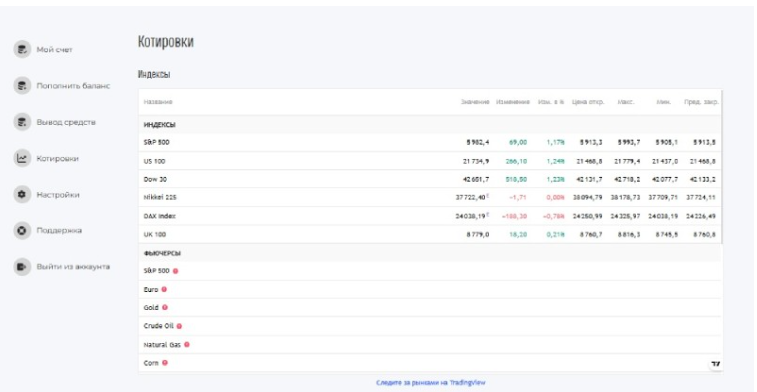This screenshot has width=757, height=392.
Task: Click the red status dot next to Gold
Action: (165, 308)
